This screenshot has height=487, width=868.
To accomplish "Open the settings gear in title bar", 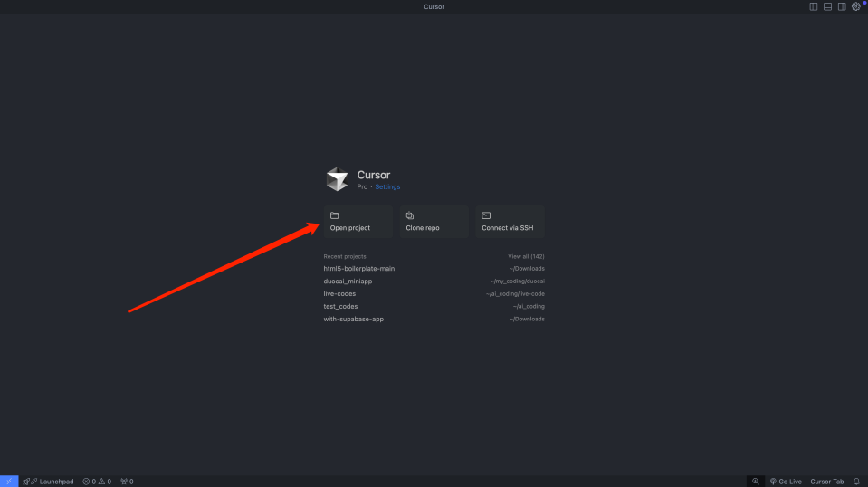I will coord(856,7).
